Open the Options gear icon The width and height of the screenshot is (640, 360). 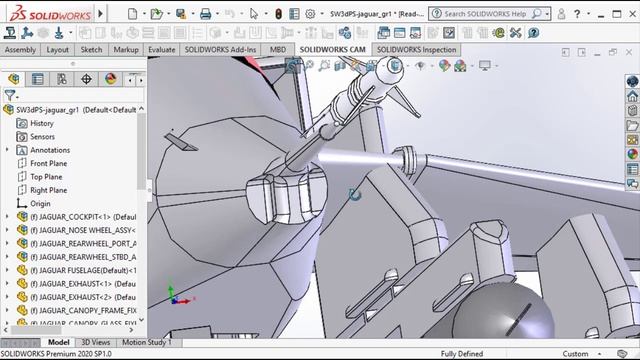[310, 14]
